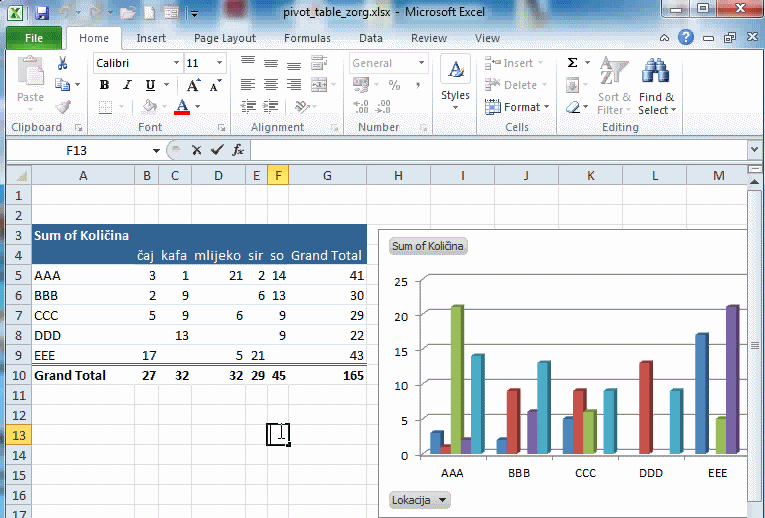This screenshot has height=518, width=765.
Task: Click the Cut scissors icon
Action: [x=63, y=63]
